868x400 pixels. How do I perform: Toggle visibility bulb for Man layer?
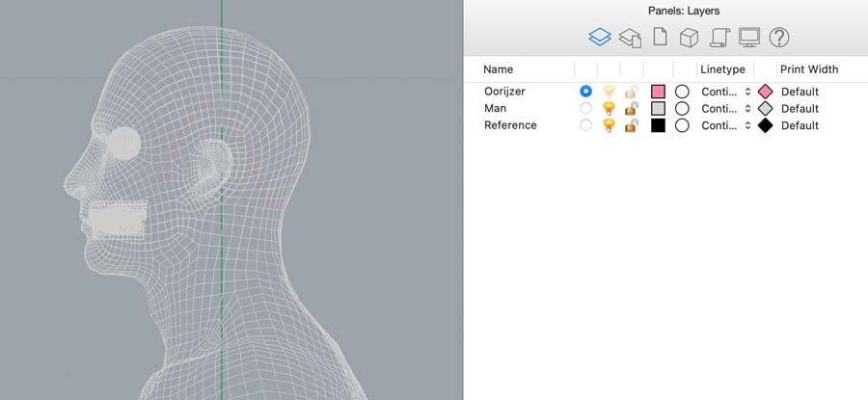pyautogui.click(x=609, y=109)
